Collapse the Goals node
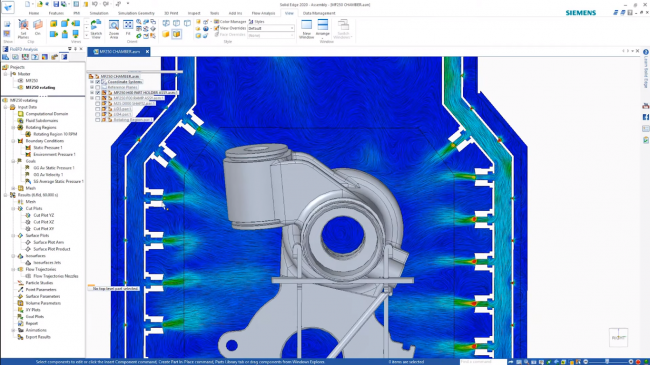The height and width of the screenshot is (365, 650). (x=13, y=161)
